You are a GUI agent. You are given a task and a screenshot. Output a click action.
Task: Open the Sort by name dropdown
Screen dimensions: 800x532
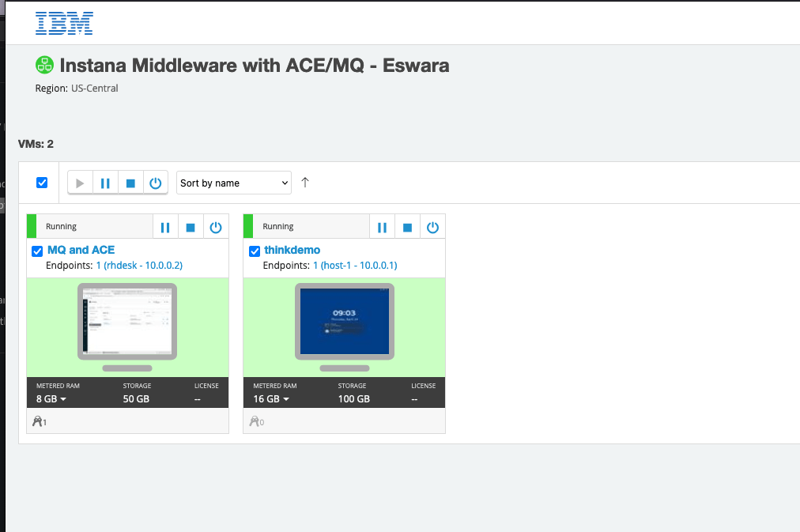(234, 183)
